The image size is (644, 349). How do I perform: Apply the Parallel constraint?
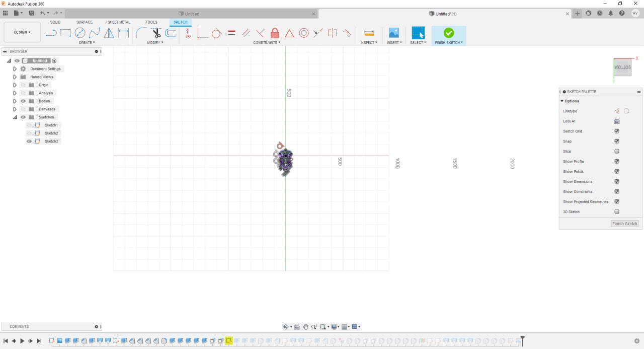[246, 33]
